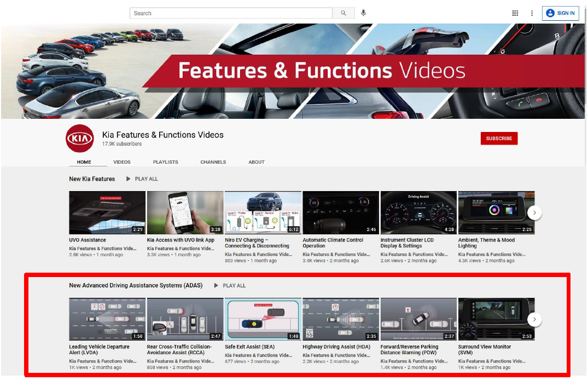Image resolution: width=588 pixels, height=386 pixels.
Task: Click the "Kia Features & Functions Videos" channel name
Action: pyautogui.click(x=163, y=135)
